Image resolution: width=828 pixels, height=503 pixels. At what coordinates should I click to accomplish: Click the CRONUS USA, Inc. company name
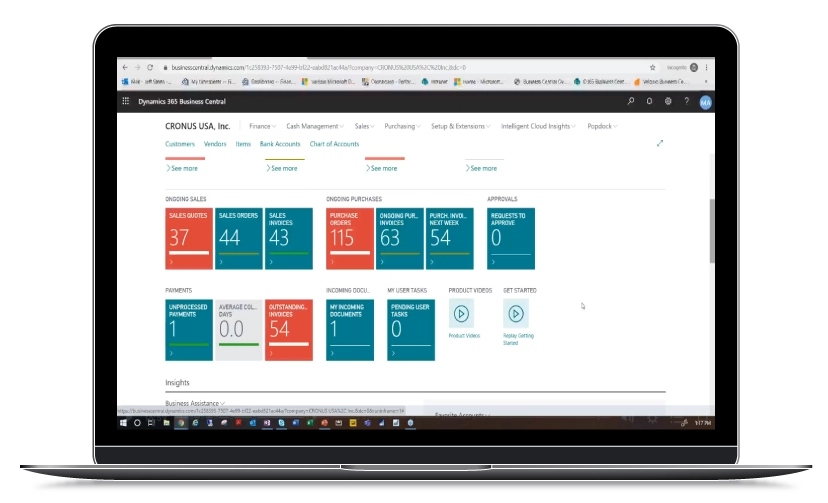pos(197,126)
